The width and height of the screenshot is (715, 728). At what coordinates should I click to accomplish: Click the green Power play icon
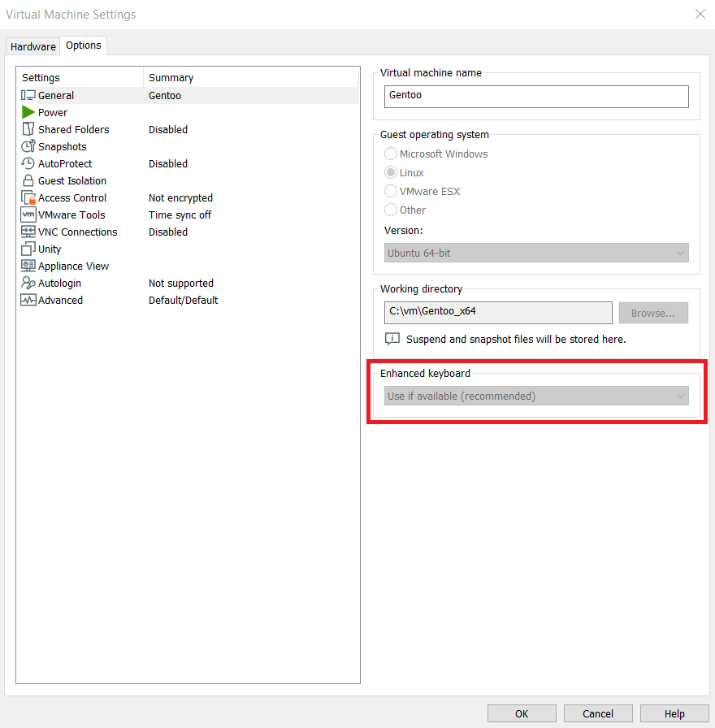[x=28, y=112]
